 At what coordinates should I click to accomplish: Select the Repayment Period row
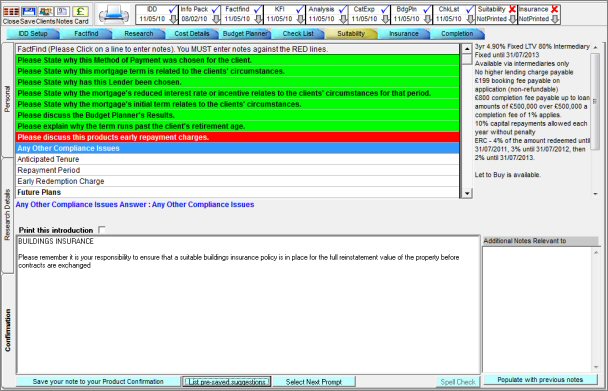pyautogui.click(x=238, y=170)
